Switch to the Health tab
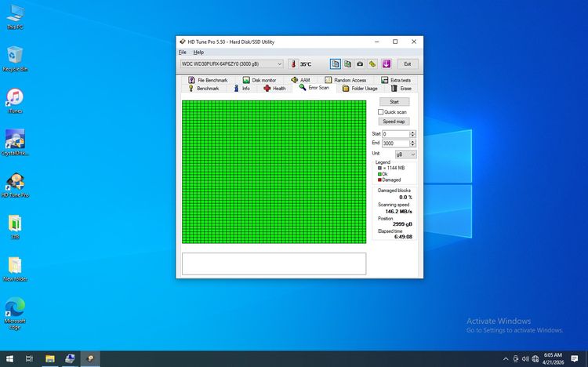Screen dimensions: 588x367 (x=274, y=88)
